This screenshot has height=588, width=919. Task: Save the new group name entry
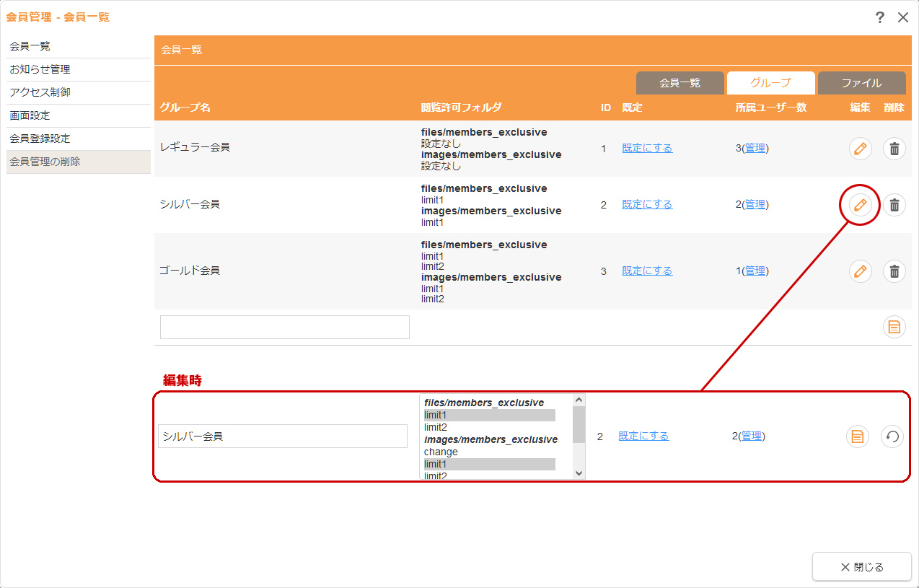point(894,328)
